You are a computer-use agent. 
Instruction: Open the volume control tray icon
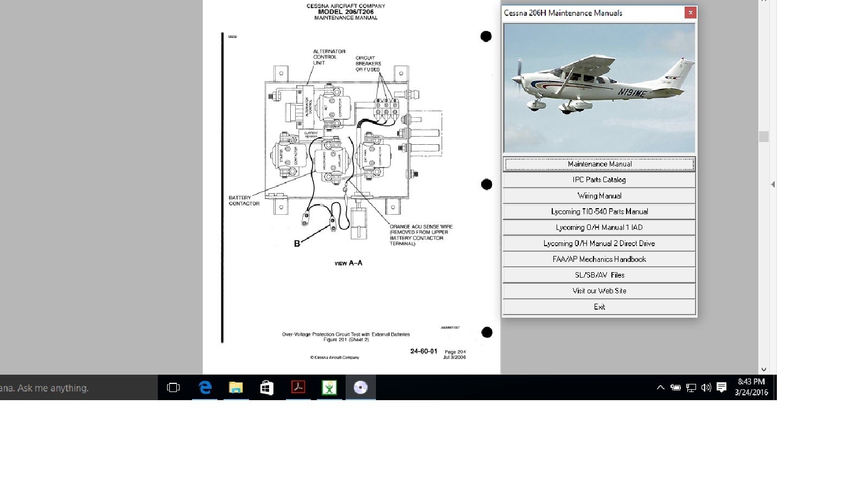(706, 388)
